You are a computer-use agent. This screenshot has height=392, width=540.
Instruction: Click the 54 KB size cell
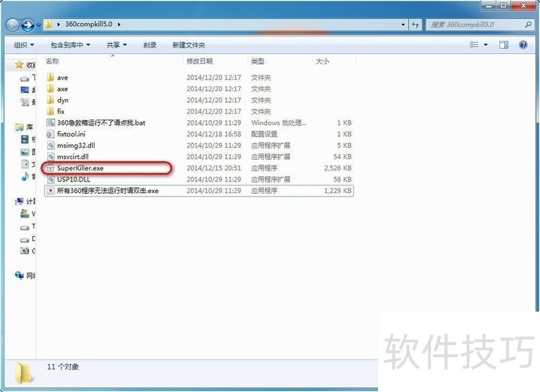pos(342,157)
